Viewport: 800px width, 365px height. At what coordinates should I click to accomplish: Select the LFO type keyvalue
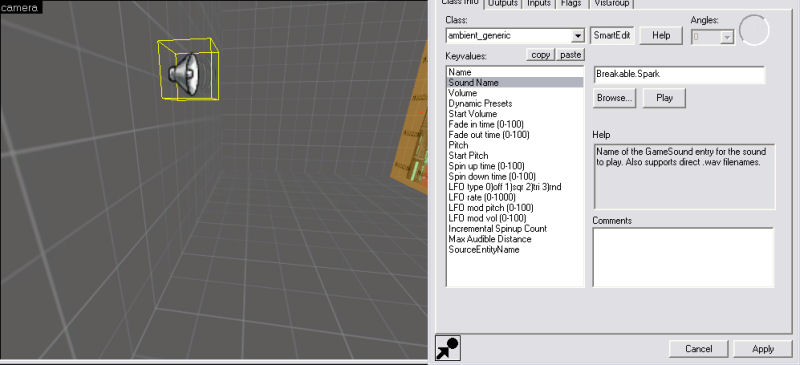pyautogui.click(x=515, y=187)
